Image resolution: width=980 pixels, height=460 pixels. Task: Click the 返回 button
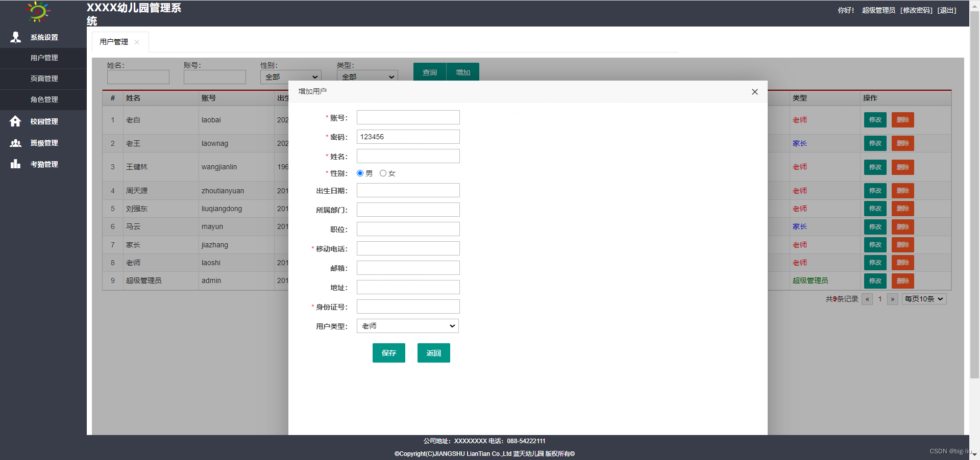(x=434, y=353)
